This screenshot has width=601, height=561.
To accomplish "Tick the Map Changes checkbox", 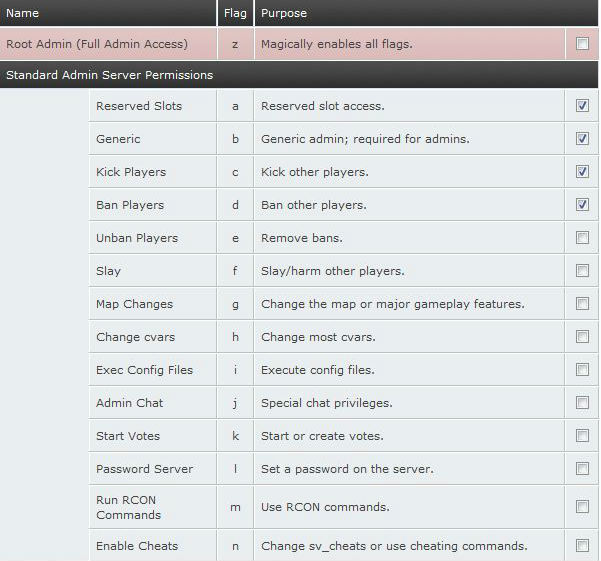I will point(582,304).
